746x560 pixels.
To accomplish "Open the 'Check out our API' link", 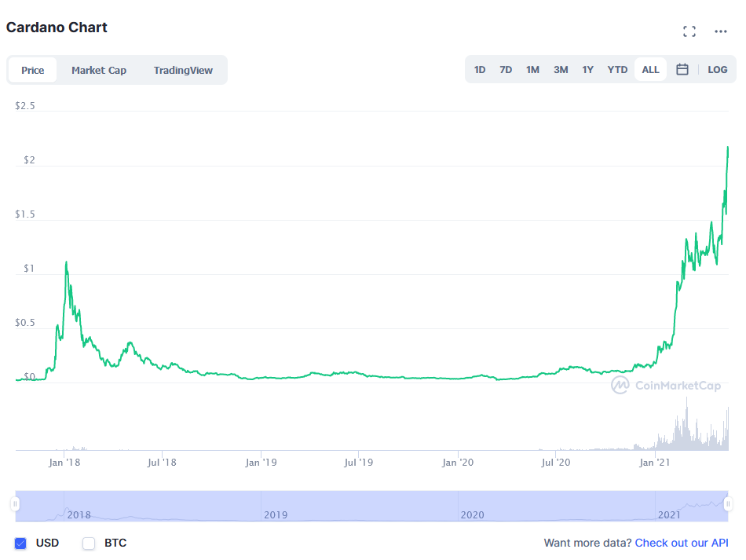I will 682,543.
